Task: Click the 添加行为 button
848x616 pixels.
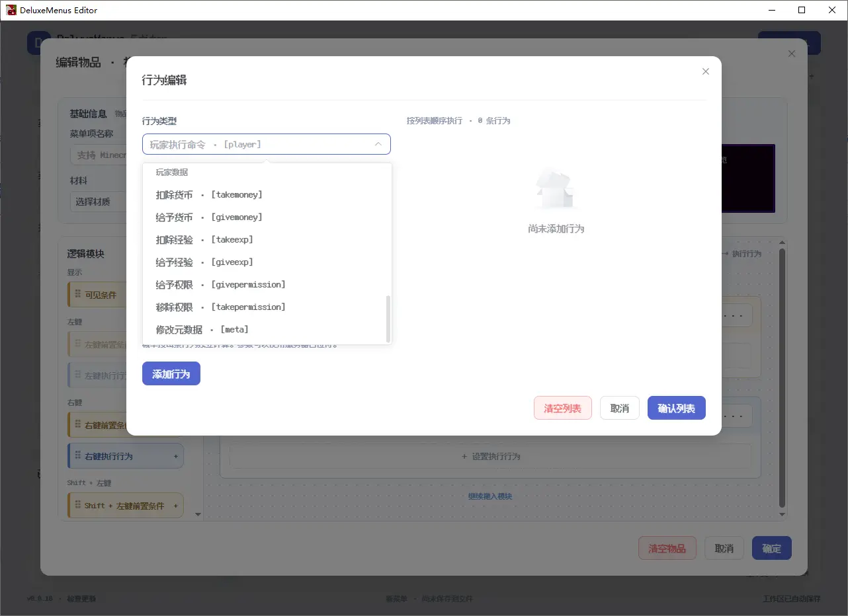Action: tap(171, 374)
